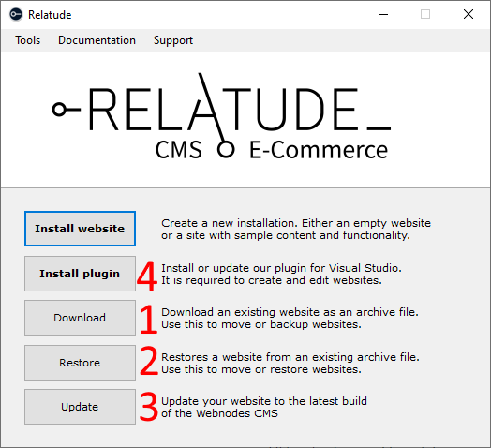Maximize the Relatude window

[x=424, y=14]
